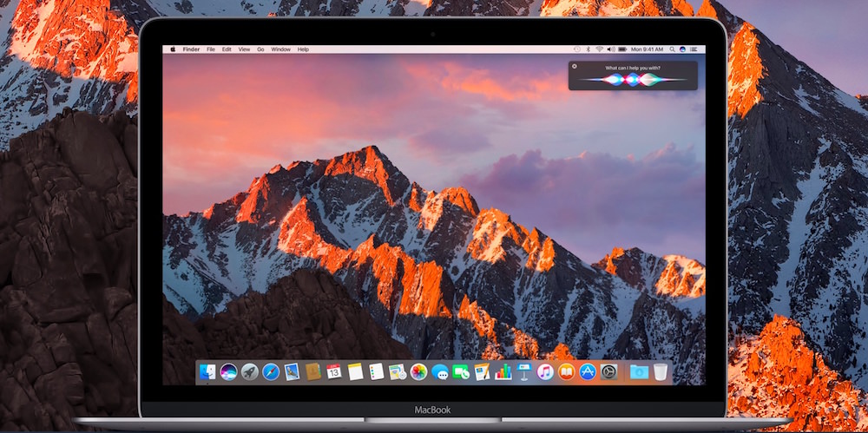Open System Preferences gear icon
This screenshot has height=433, width=868.
pos(608,371)
